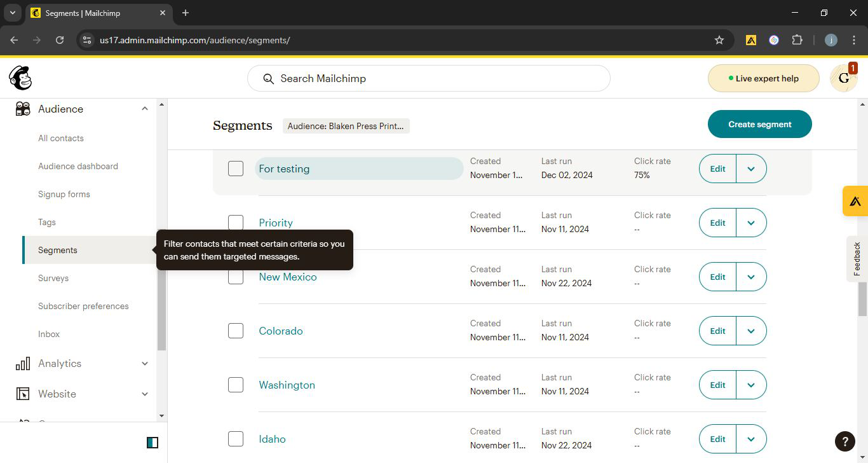Reload the page
Screen dimensions: 868x463
pyautogui.click(x=60, y=40)
